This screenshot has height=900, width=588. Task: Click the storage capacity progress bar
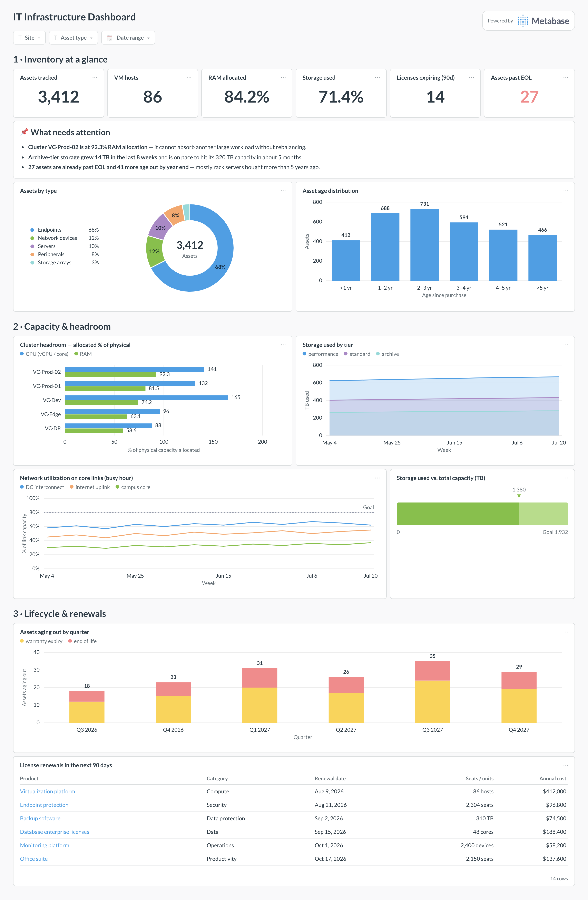482,514
